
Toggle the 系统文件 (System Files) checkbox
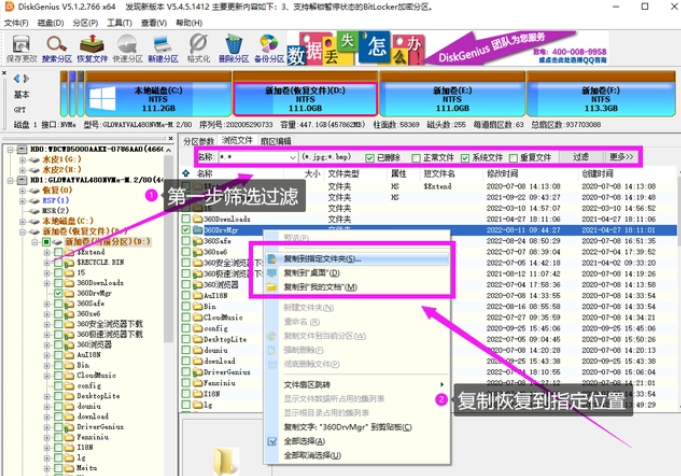[x=465, y=157]
